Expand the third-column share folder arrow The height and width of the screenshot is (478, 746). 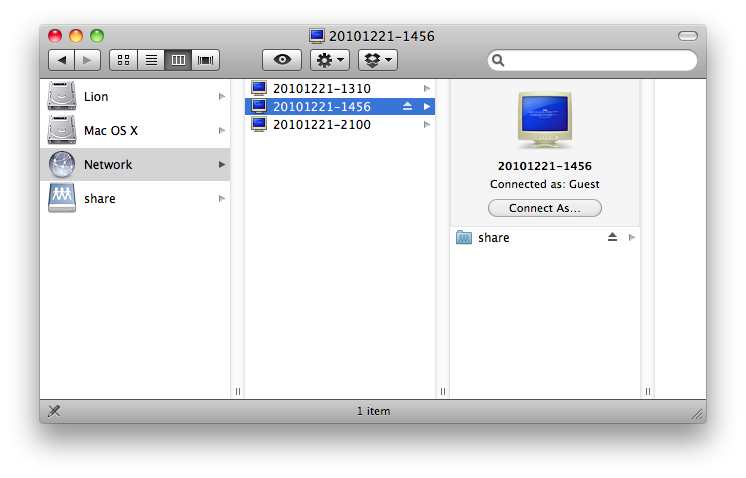point(632,237)
